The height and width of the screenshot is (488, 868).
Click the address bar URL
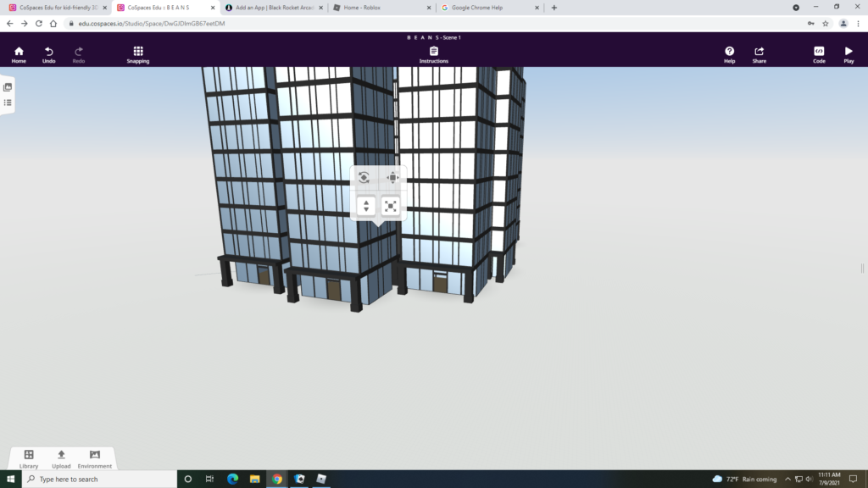pos(151,23)
